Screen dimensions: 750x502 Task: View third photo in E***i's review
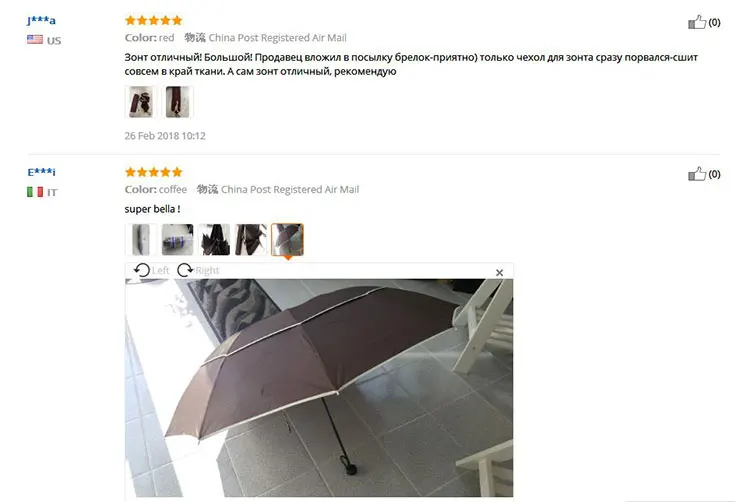click(214, 240)
